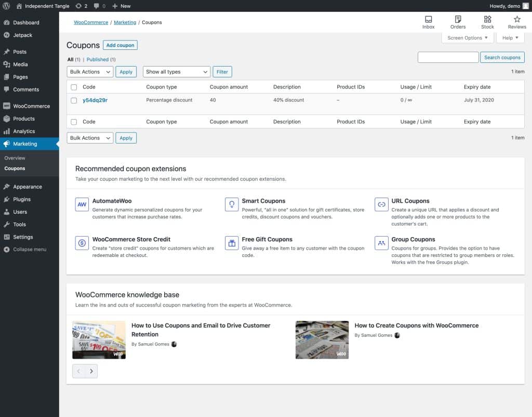Open the Reviews star icon
The height and width of the screenshot is (417, 532).
pos(517,19)
